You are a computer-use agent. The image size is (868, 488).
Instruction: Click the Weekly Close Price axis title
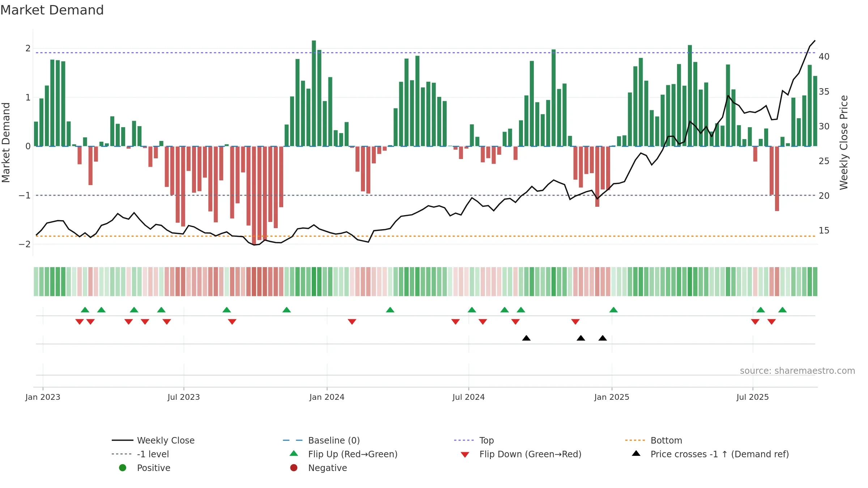tap(844, 142)
